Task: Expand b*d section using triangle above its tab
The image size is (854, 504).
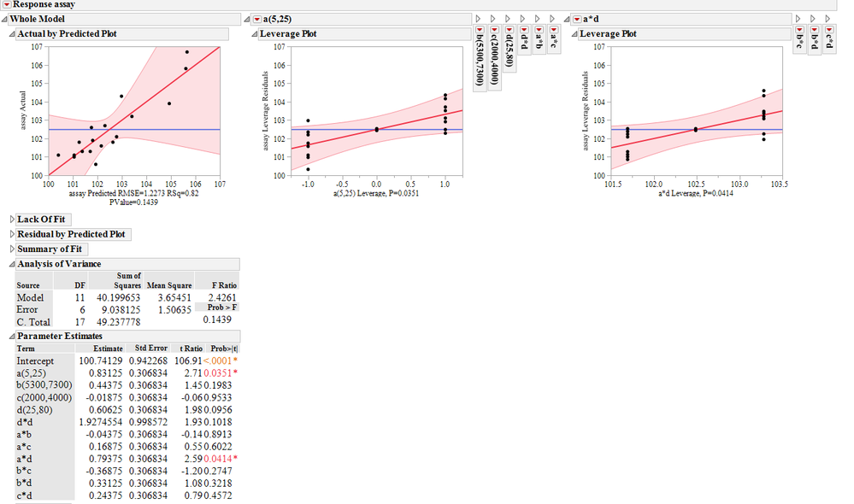Action: (x=813, y=19)
